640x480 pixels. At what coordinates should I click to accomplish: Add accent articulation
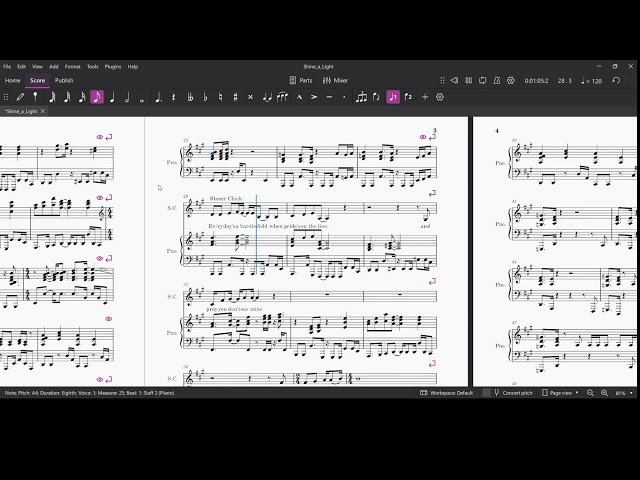coord(314,97)
